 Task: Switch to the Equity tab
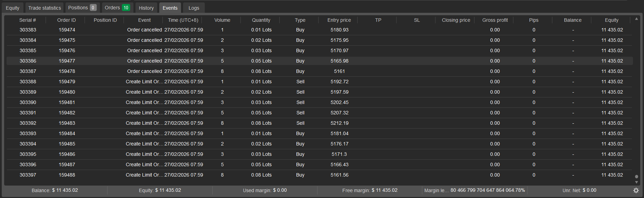coord(13,8)
